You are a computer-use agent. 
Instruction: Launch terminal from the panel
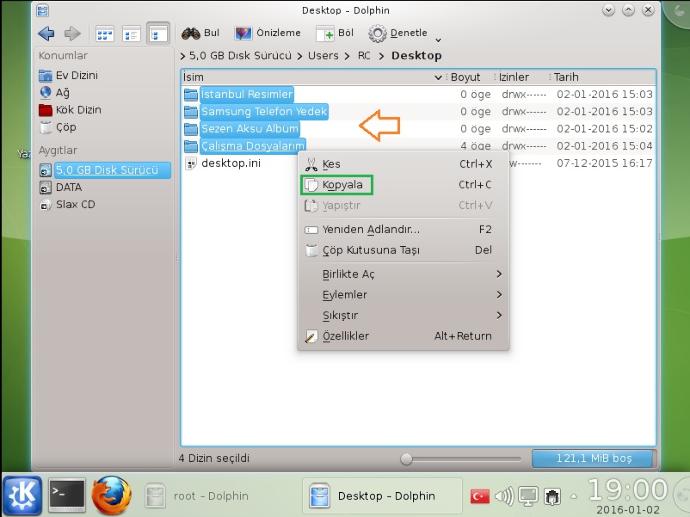point(66,496)
